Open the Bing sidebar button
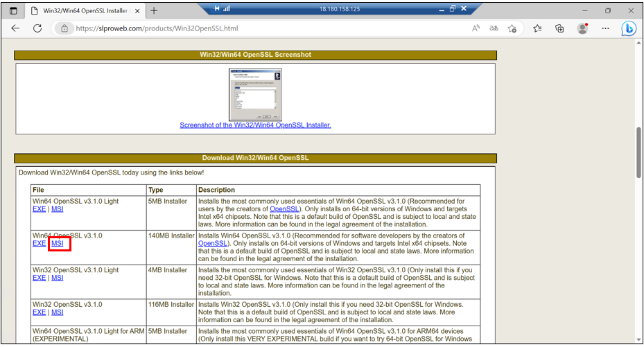 (628, 28)
